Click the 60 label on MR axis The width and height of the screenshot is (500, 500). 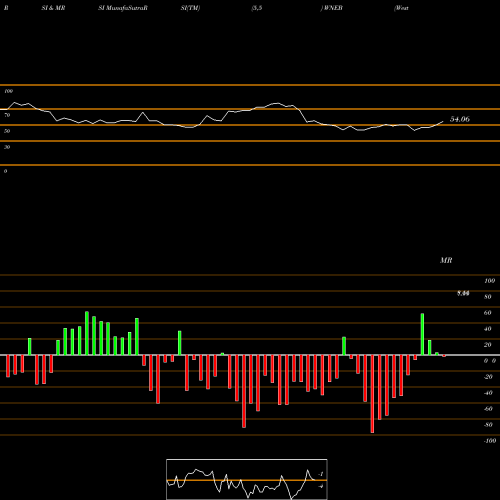pos(488,313)
